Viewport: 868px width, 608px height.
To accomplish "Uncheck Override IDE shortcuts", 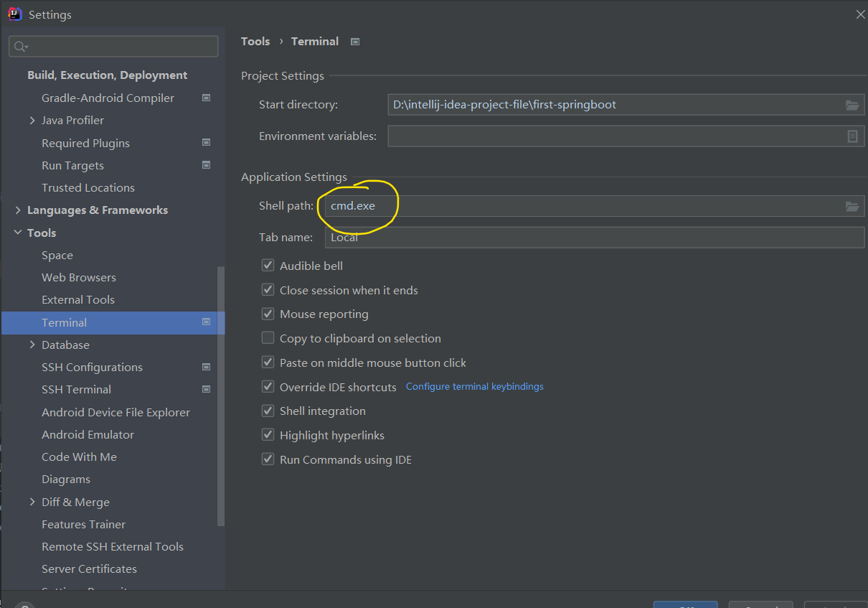I will [268, 387].
